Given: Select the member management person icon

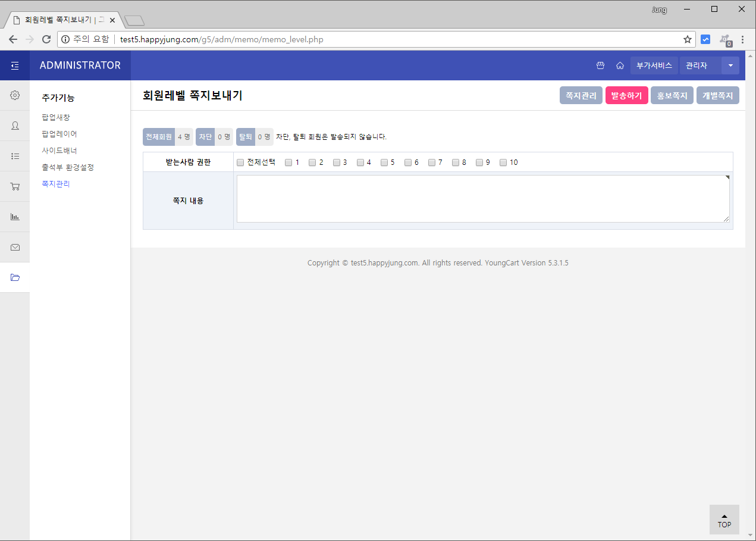Looking at the screenshot, I should coord(14,126).
